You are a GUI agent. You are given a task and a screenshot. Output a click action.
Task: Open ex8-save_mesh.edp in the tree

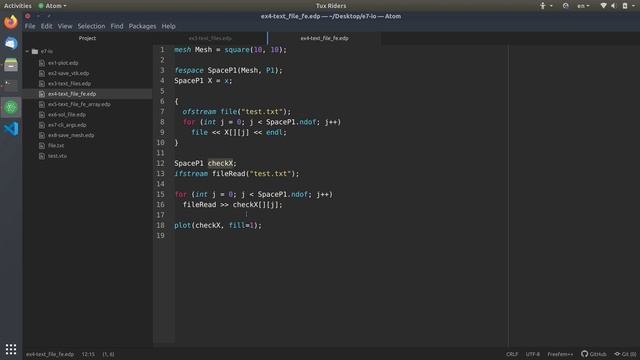pyautogui.click(x=71, y=135)
